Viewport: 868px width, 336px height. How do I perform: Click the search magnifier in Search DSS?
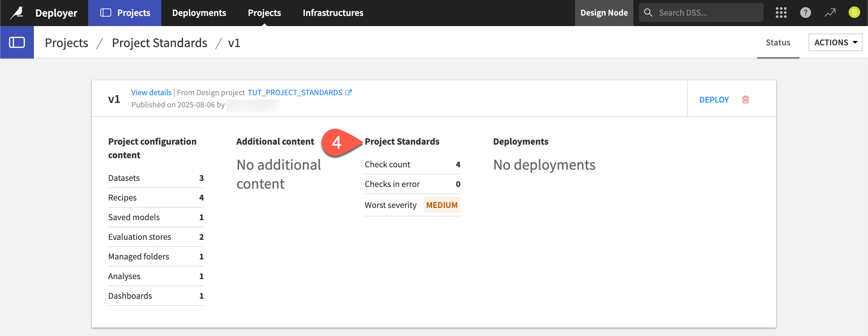(x=648, y=12)
